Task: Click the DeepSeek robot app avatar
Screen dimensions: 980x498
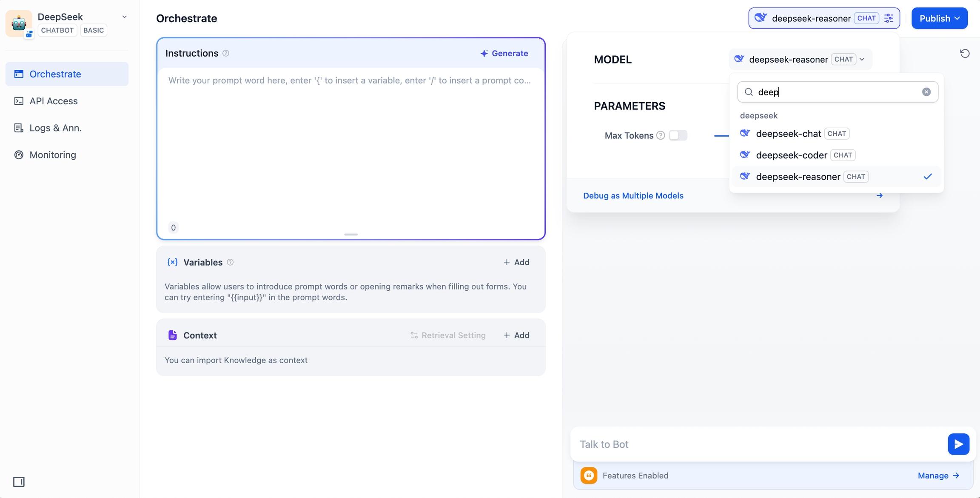Action: 19,23
